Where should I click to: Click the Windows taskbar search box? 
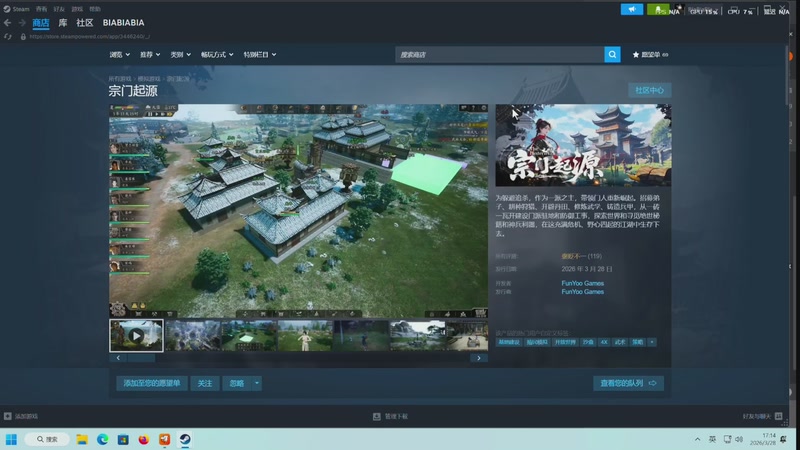click(47, 439)
